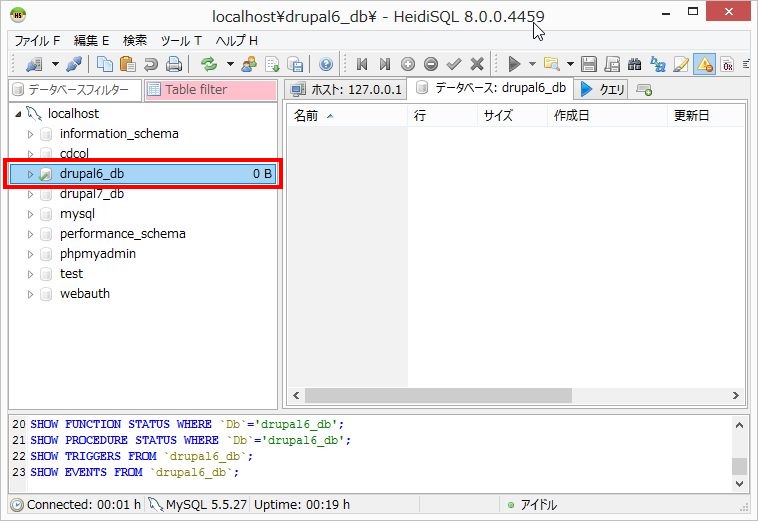This screenshot has height=521, width=758.
Task: Expand the test database node
Action: 30,274
